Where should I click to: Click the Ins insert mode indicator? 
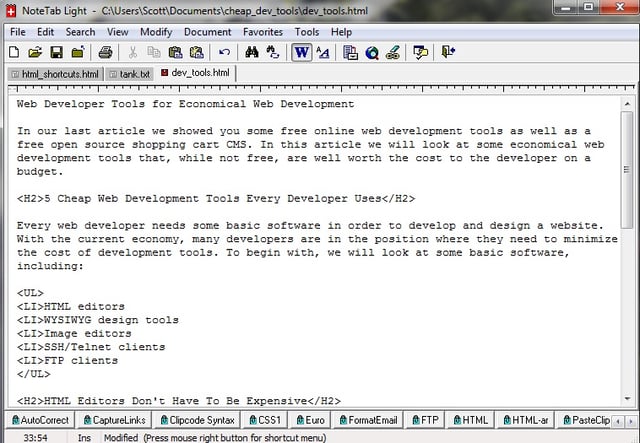click(84, 437)
